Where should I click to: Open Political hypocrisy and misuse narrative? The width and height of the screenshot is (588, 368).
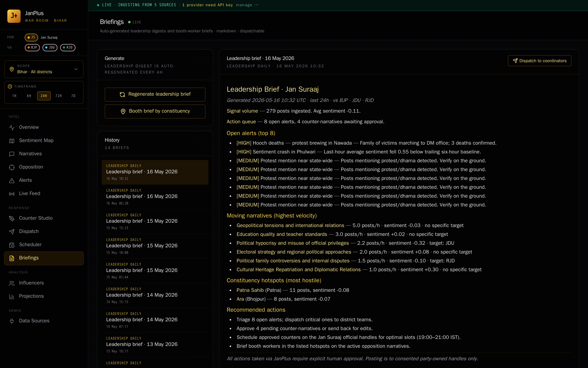[293, 243]
